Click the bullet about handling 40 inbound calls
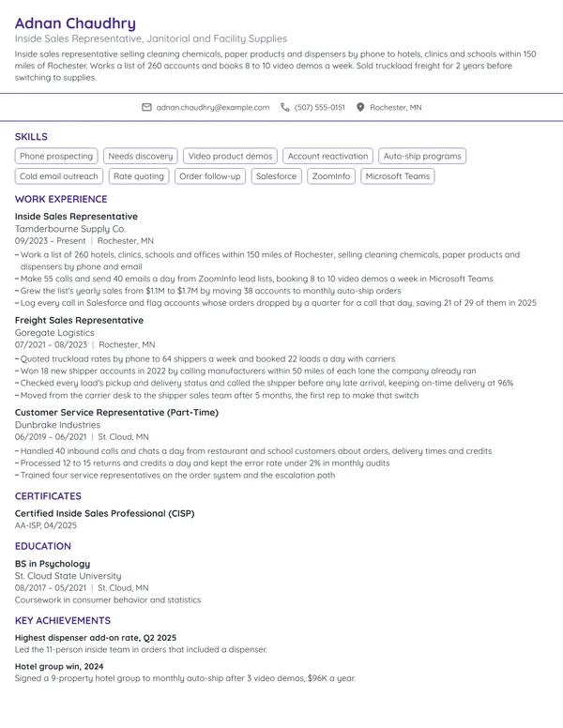The height and width of the screenshot is (728, 563). coord(253,451)
